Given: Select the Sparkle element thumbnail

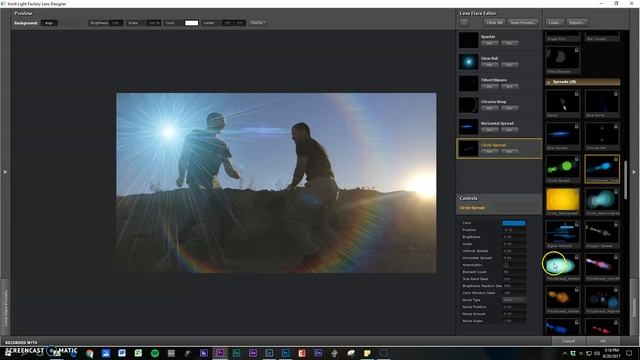Looking at the screenshot, I should pyautogui.click(x=468, y=40).
